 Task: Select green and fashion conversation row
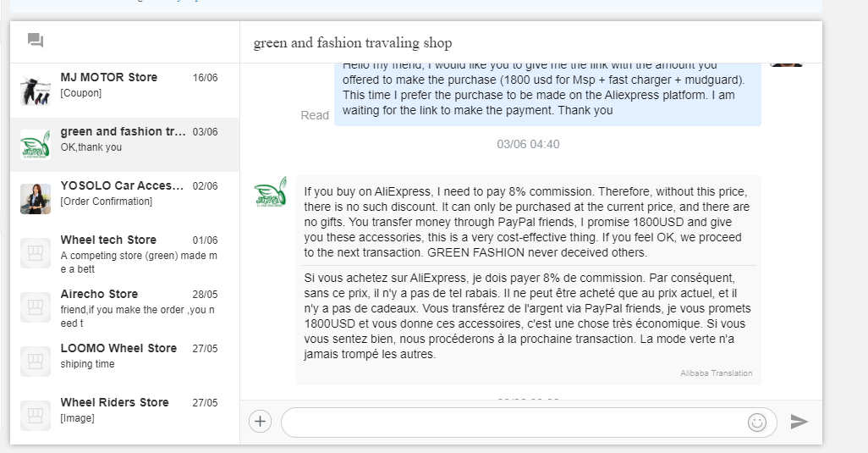point(124,145)
